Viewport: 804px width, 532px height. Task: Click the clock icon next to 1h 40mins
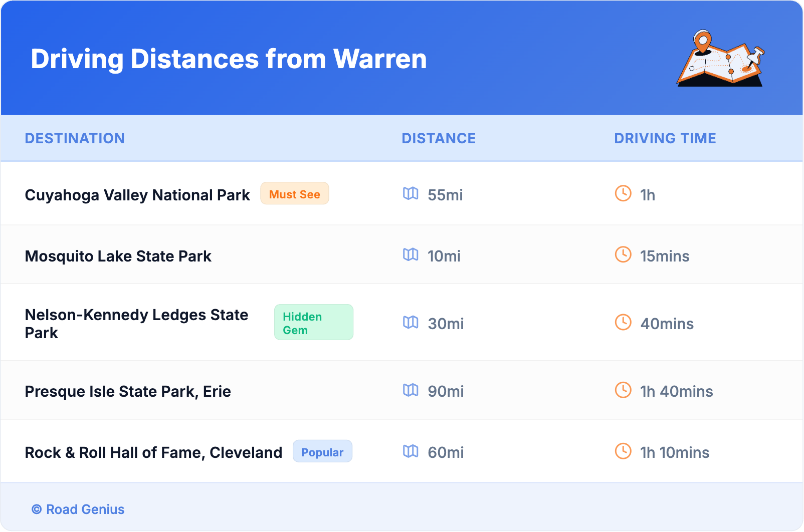623,390
